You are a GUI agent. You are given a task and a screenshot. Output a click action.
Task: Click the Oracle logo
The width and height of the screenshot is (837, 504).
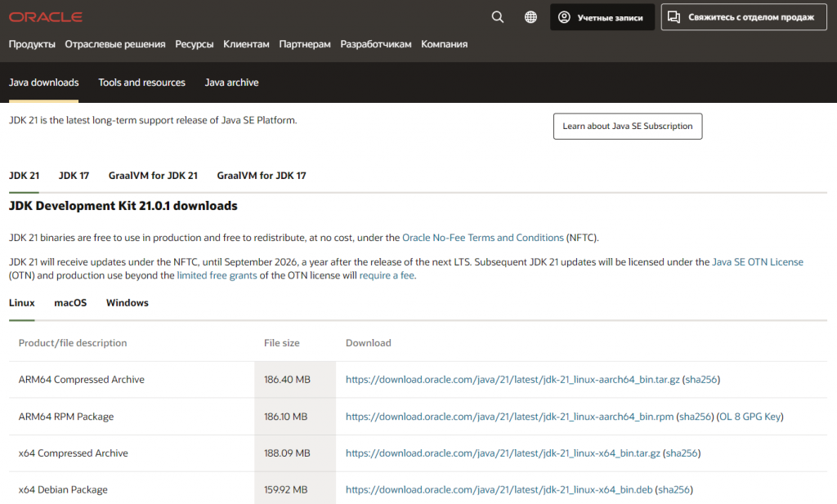tap(46, 17)
